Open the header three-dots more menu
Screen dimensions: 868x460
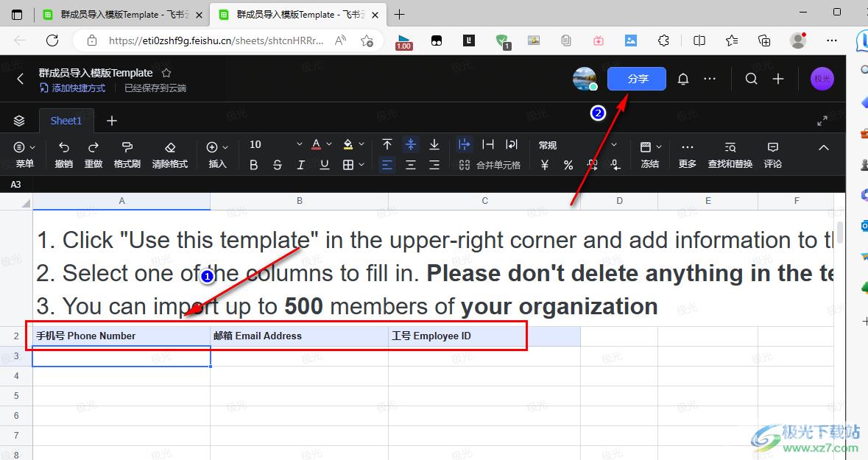point(710,79)
